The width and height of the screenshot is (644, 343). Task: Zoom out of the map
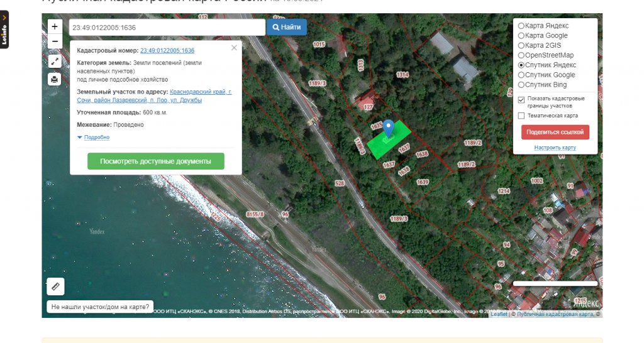[55, 41]
